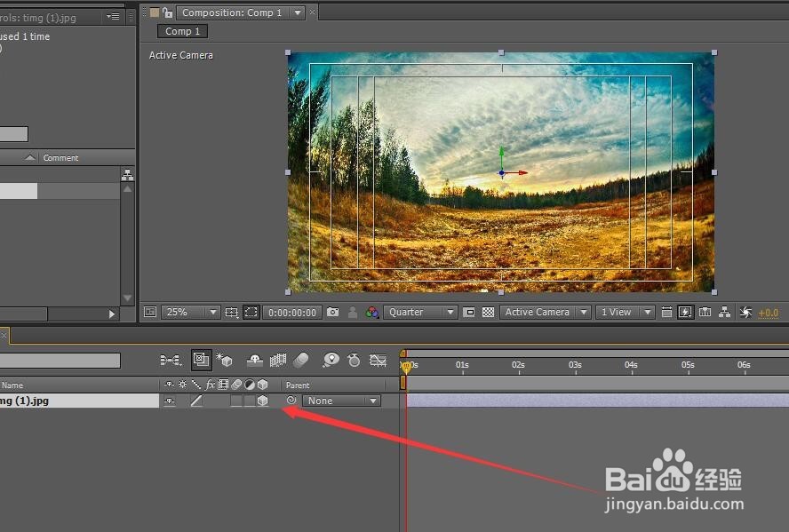The image size is (789, 532).
Task: Click project panel scroll up arrow
Action: coord(127,189)
